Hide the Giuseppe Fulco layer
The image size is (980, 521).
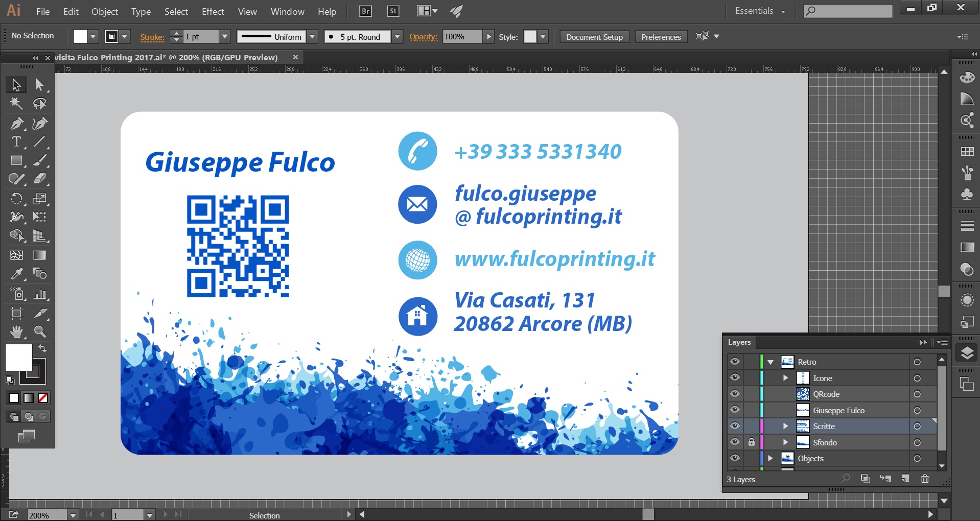(x=735, y=410)
